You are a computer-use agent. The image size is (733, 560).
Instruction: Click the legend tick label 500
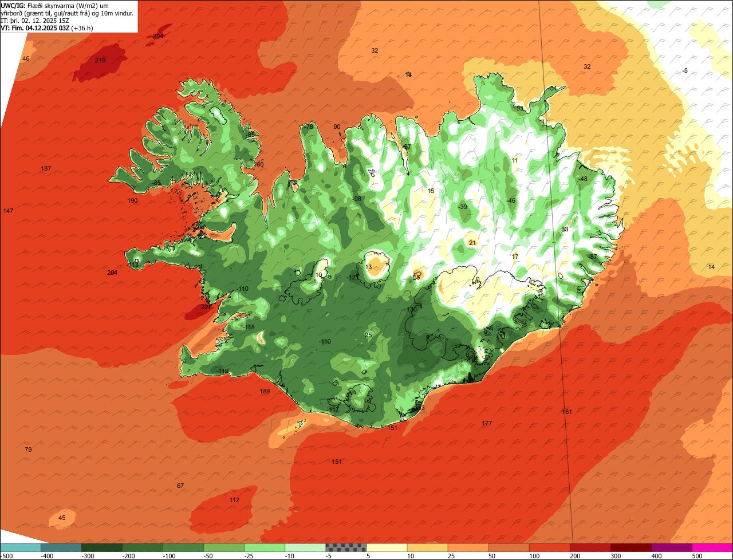point(696,556)
